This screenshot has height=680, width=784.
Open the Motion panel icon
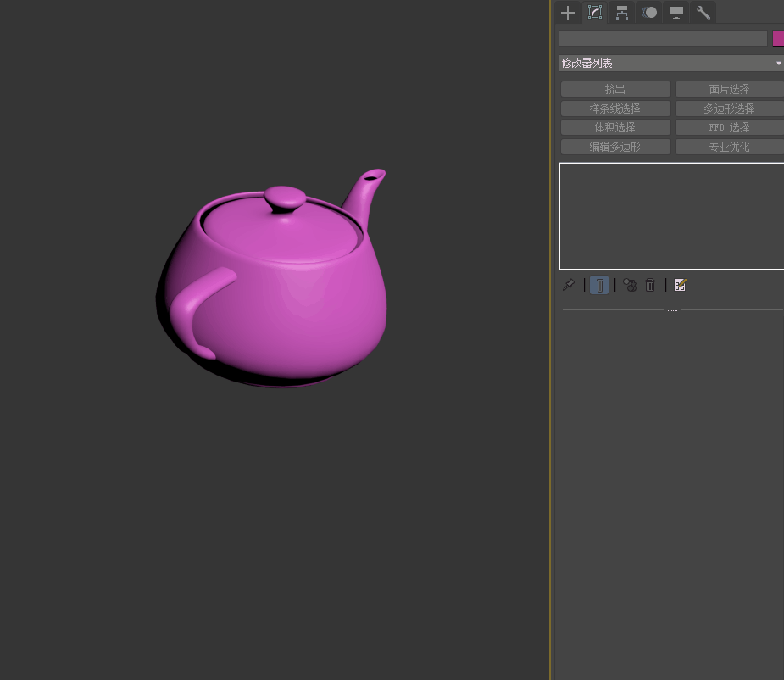tap(649, 12)
